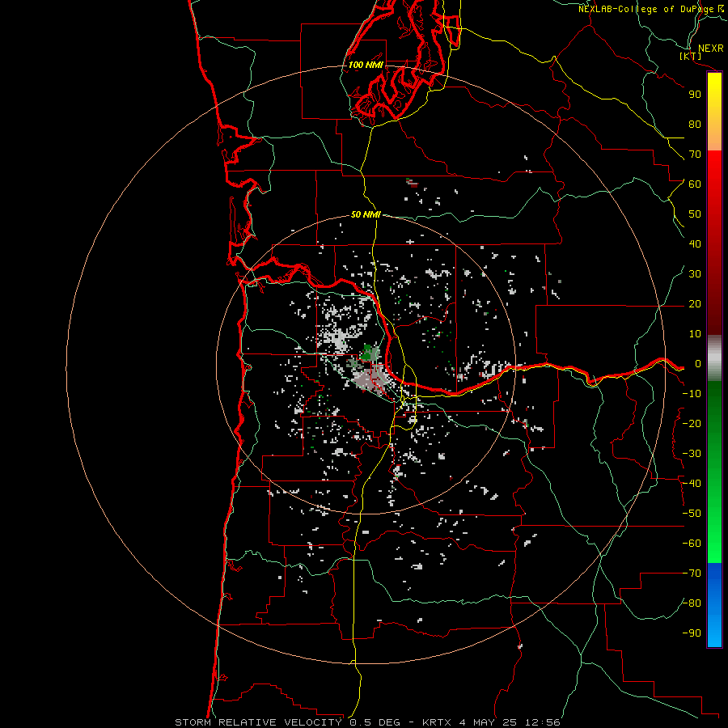Screen dimensions: 728x728
Task: Click the 12:56 timestamp in the caption
Action: coord(543,722)
